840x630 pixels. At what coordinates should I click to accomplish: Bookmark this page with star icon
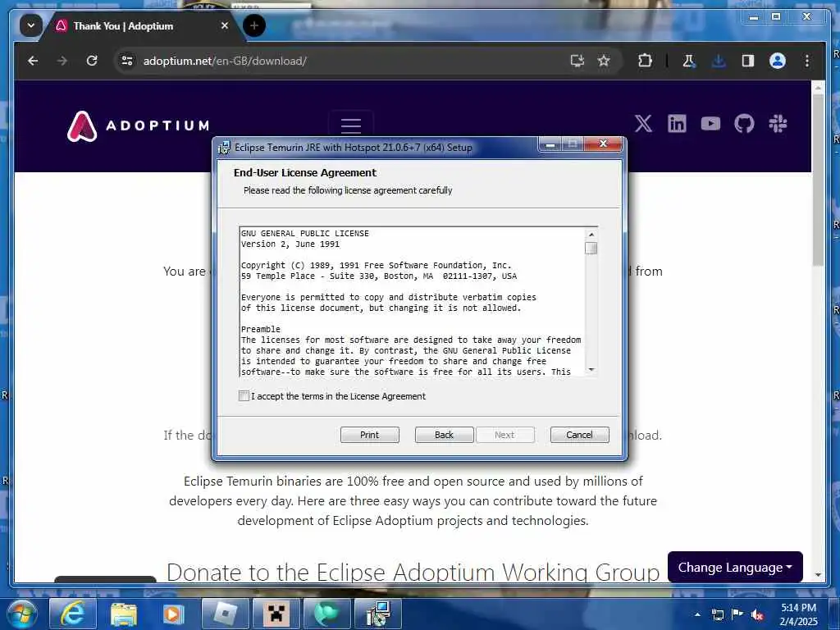604,61
